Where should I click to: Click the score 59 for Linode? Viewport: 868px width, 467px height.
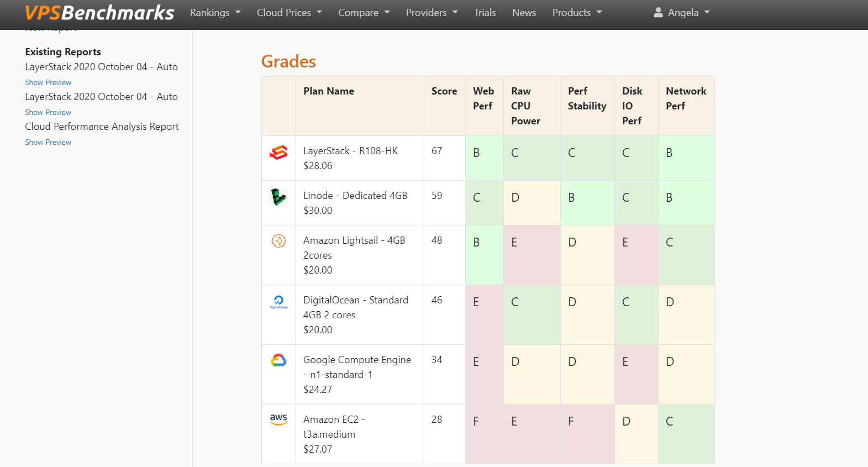[x=436, y=196]
